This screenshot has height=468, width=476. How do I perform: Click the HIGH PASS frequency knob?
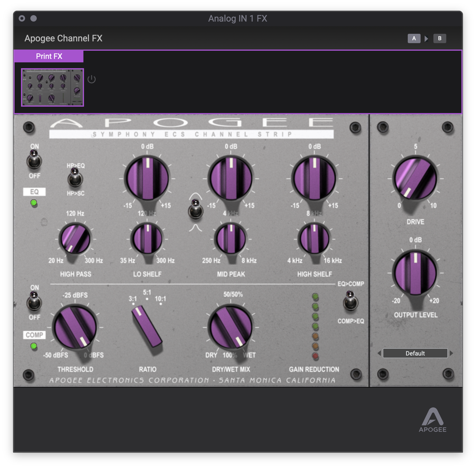(75, 239)
